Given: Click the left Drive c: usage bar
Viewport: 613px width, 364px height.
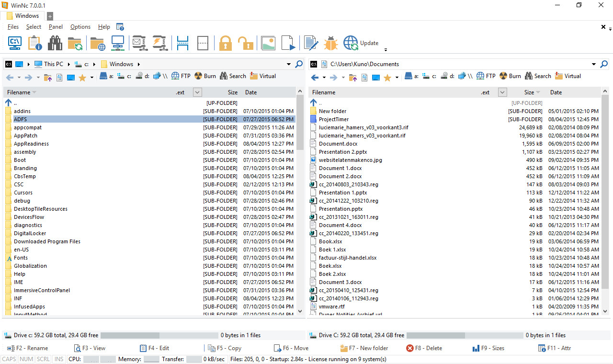Looking at the screenshot, I should point(159,335).
